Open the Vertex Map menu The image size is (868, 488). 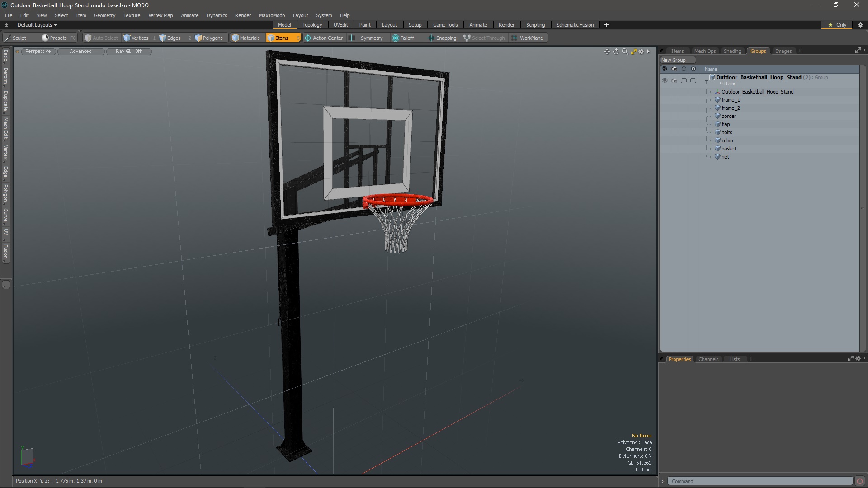tap(160, 15)
